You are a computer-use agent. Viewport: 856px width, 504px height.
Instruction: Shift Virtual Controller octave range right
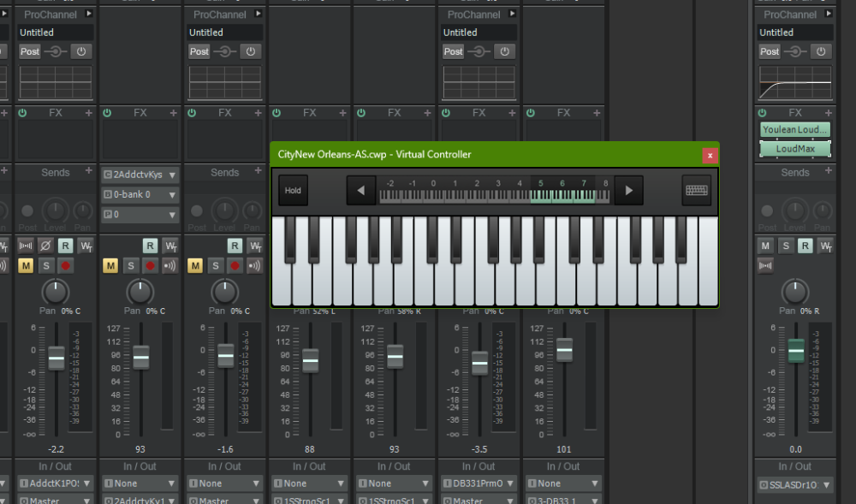point(628,190)
